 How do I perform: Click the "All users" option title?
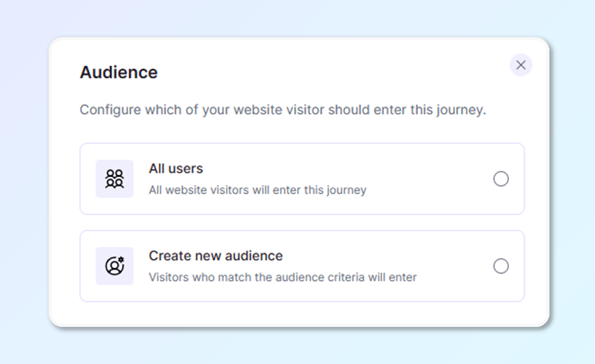176,169
